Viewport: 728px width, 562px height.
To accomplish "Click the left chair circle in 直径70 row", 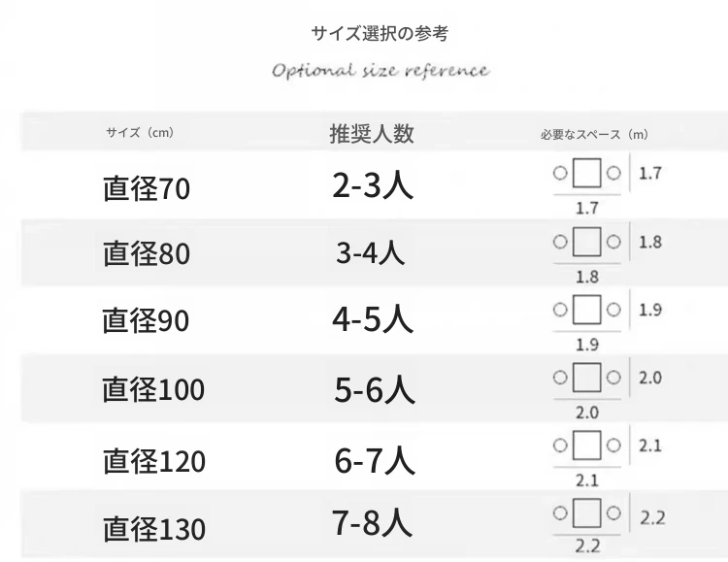I will 560,173.
